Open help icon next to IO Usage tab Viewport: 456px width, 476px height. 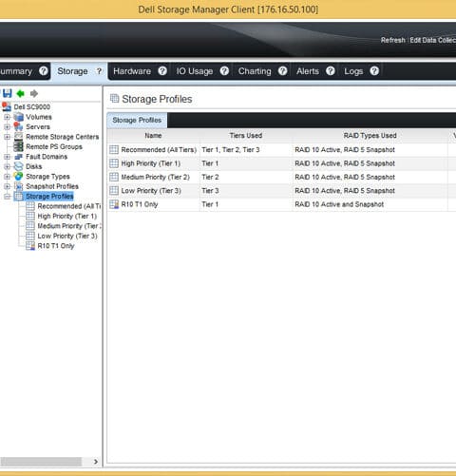(x=224, y=71)
